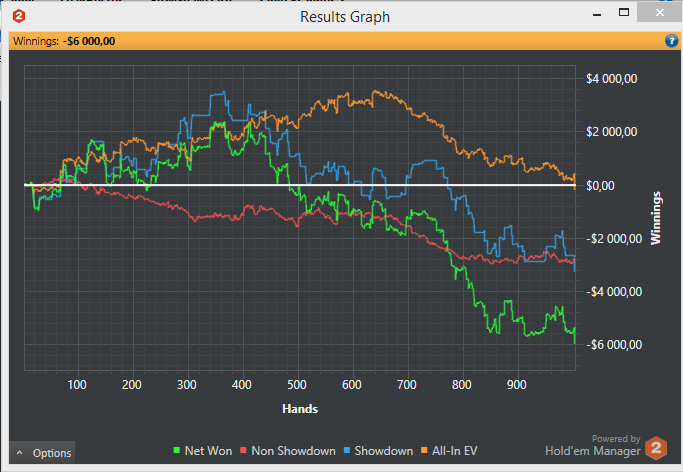Click the green Net Won legend swatch

pyautogui.click(x=176, y=450)
